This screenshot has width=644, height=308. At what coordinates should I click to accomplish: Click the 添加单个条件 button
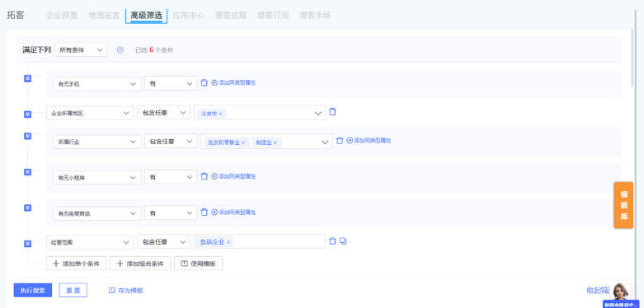coord(77,264)
